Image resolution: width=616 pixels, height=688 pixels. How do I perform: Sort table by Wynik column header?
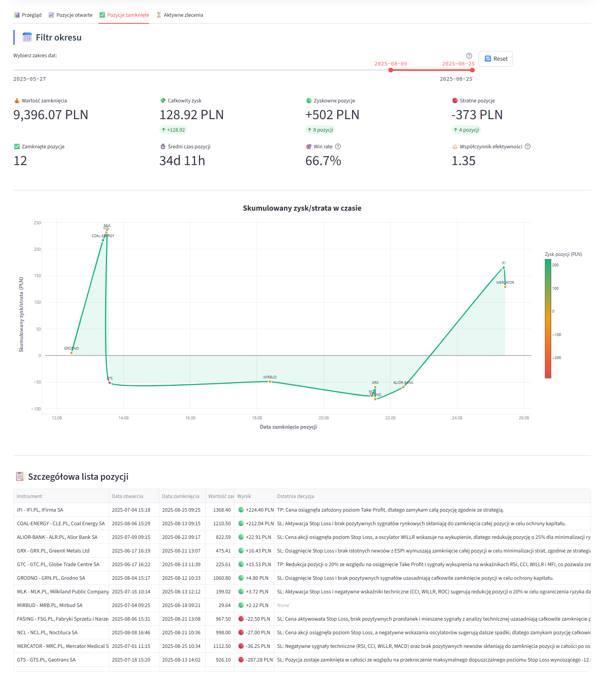tap(244, 496)
